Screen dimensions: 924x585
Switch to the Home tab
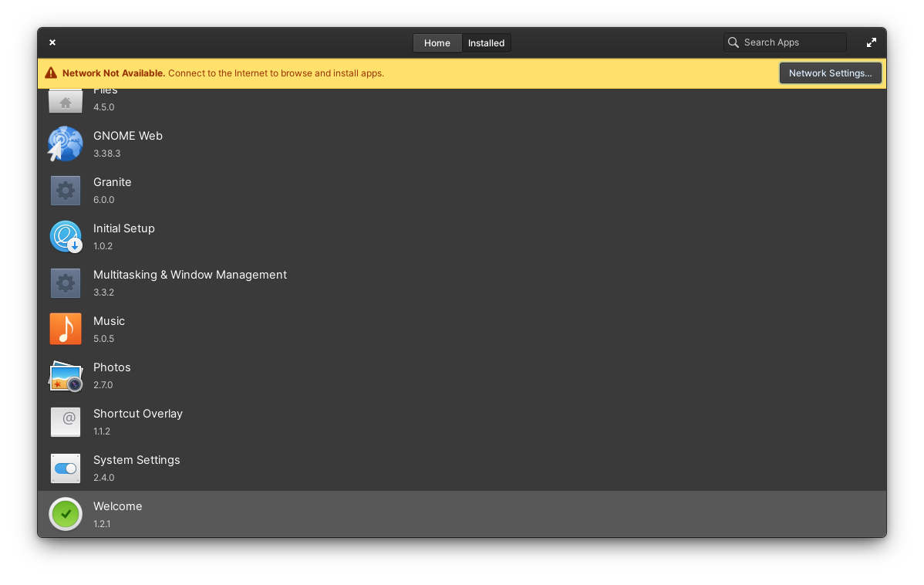(437, 43)
